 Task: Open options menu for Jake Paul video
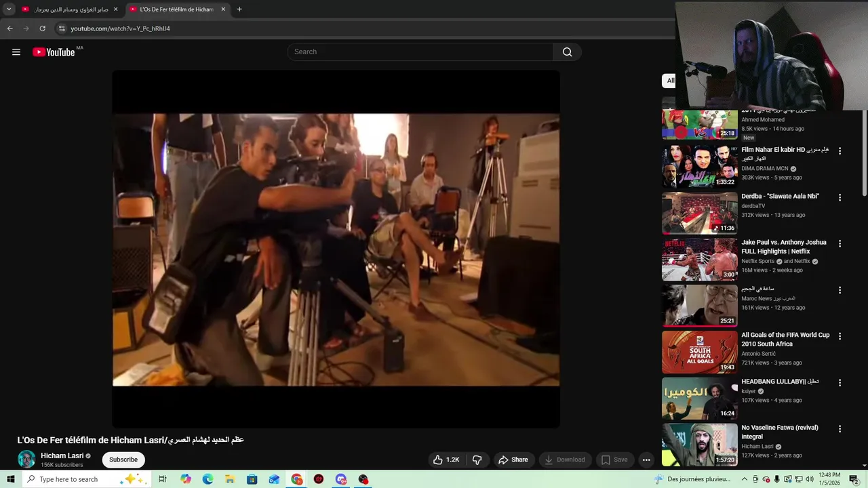pyautogui.click(x=840, y=243)
